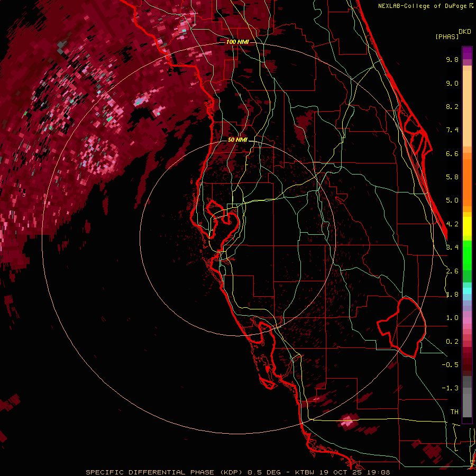Viewport: 476px width, 476px height.
Task: Click the cyan color bar segment
Action: click(x=467, y=291)
